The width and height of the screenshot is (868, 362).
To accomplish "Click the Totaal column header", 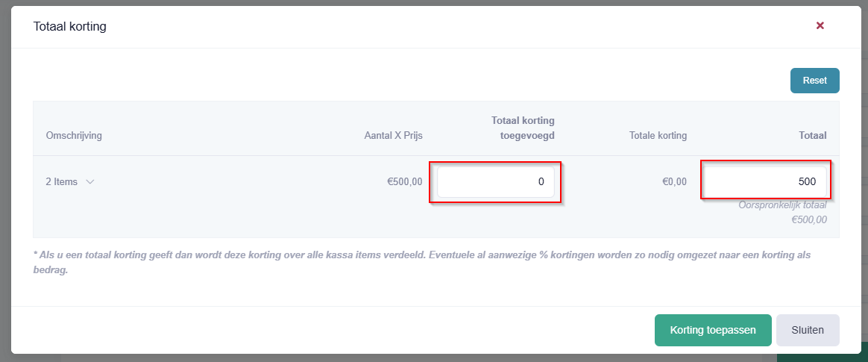I will point(814,136).
